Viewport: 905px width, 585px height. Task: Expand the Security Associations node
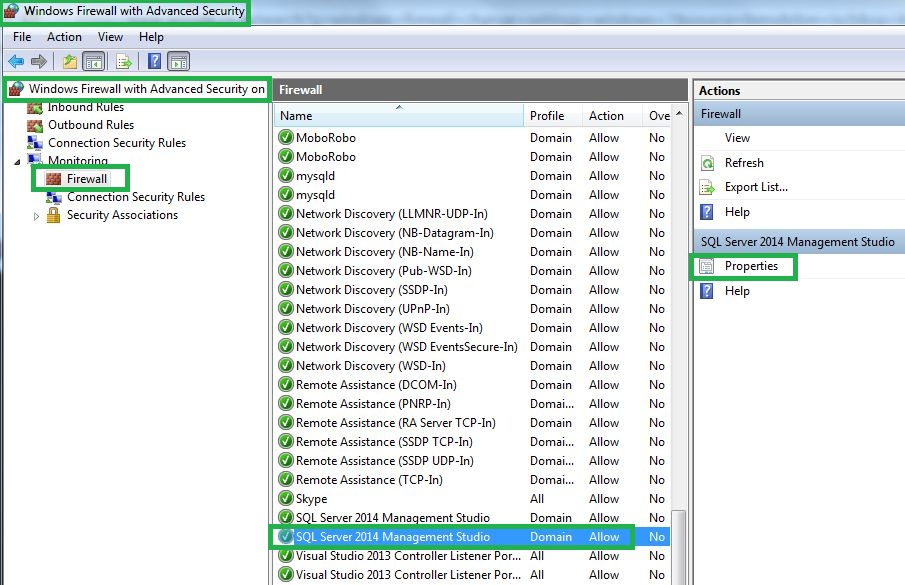[x=37, y=215]
